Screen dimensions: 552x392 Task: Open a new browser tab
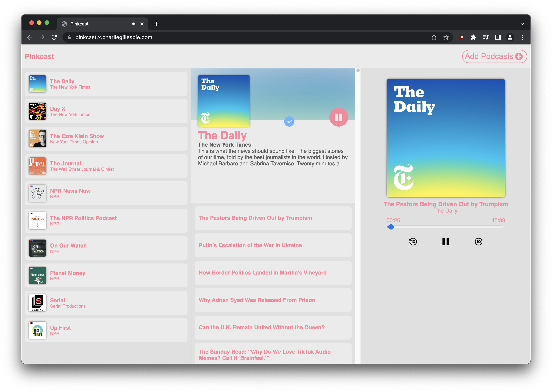point(156,24)
